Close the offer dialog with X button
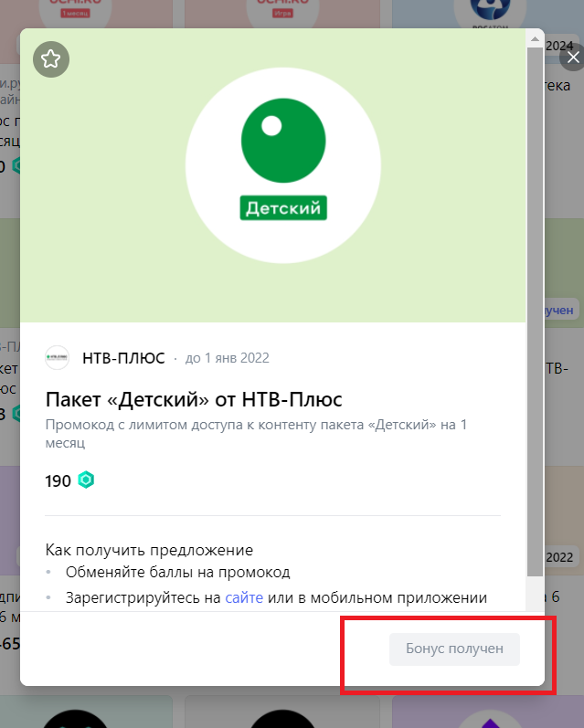Screen dimensions: 584x728 pyautogui.click(x=573, y=58)
